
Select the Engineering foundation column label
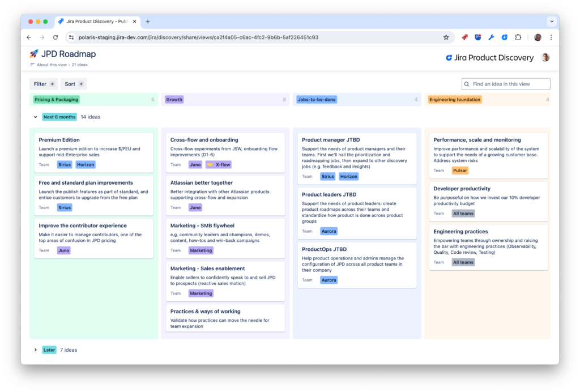point(455,100)
